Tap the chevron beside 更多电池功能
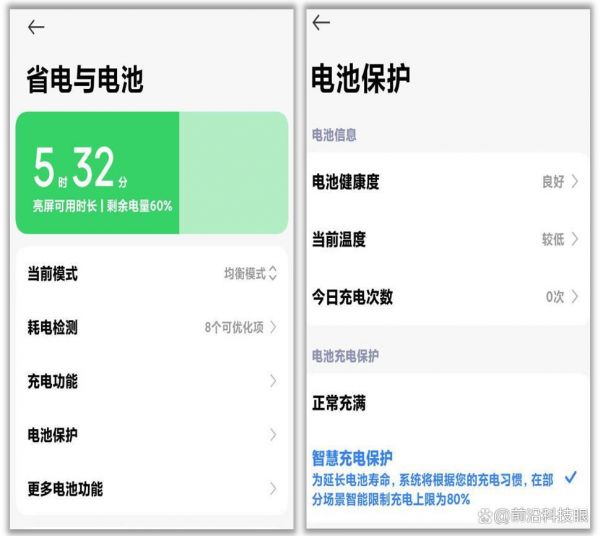Screen dimensions: 600x536 coord(273,489)
